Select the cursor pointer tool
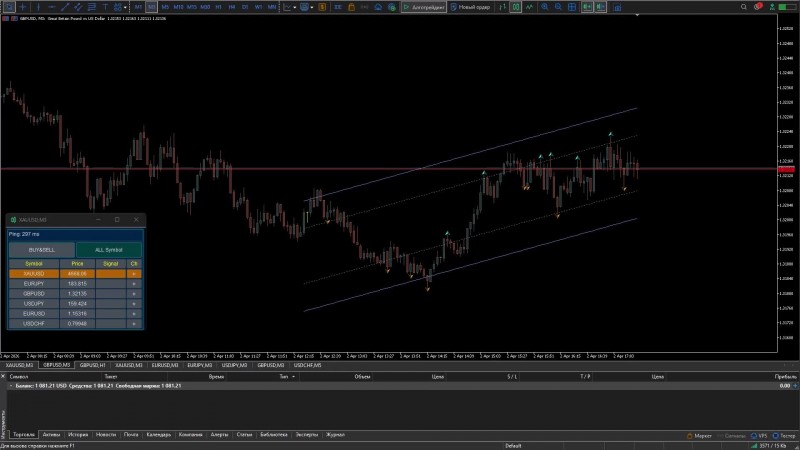Viewport: 800px width, 450px height. pyautogui.click(x=9, y=7)
